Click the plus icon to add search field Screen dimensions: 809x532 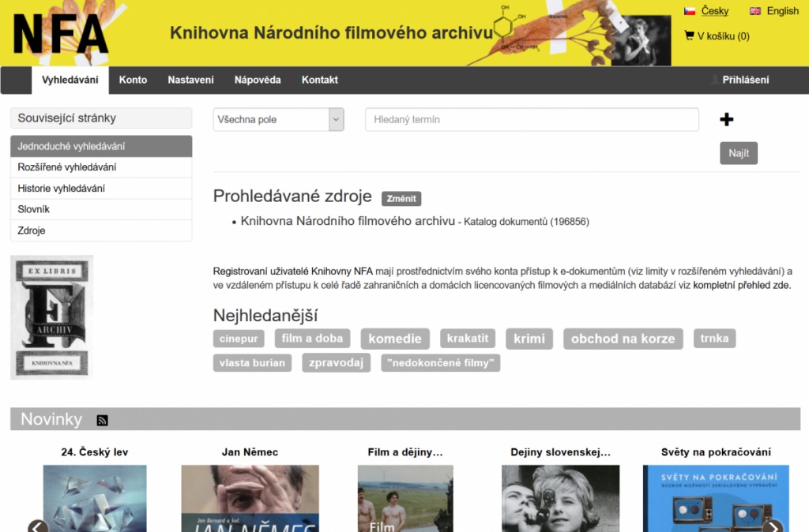pyautogui.click(x=727, y=119)
